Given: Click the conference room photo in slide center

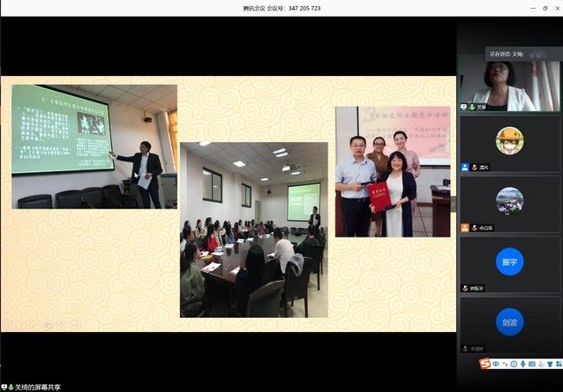Looking at the screenshot, I should [253, 230].
